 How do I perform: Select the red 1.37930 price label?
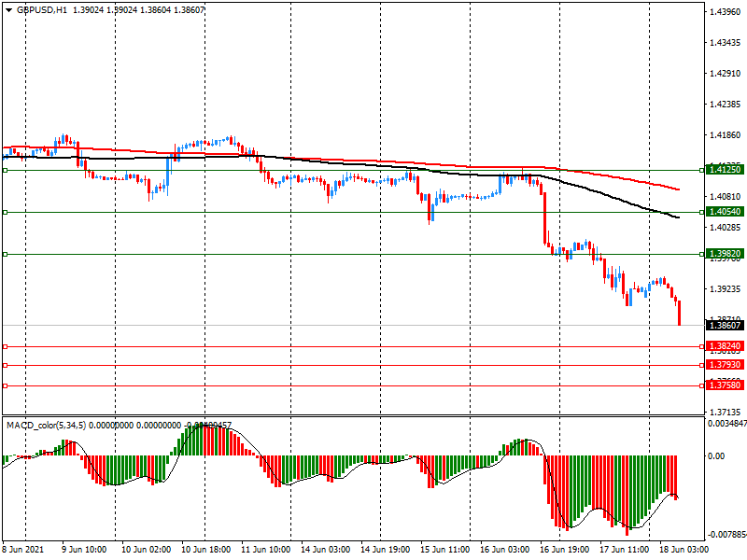pyautogui.click(x=726, y=365)
